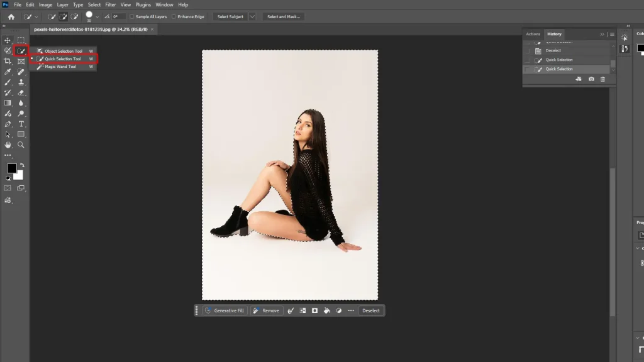Image resolution: width=644 pixels, height=362 pixels.
Task: Select the Brush tool
Action: 8,82
